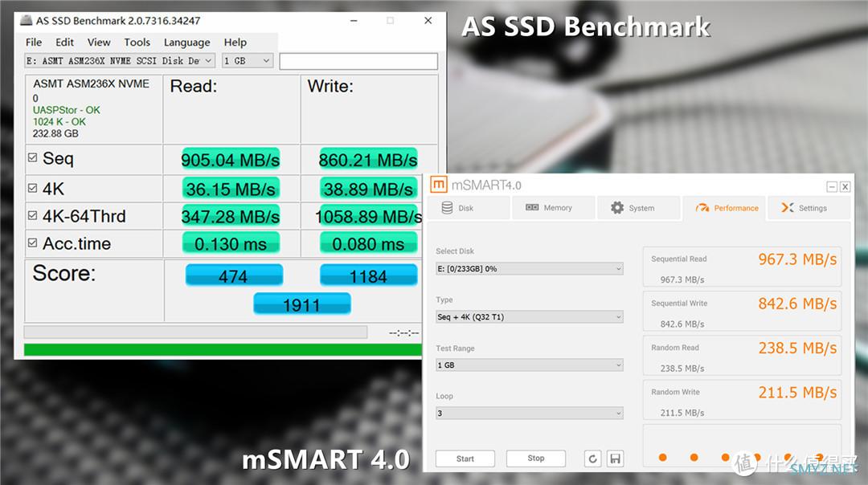
Task: Open the Help menu in AS SSD
Action: pos(235,42)
